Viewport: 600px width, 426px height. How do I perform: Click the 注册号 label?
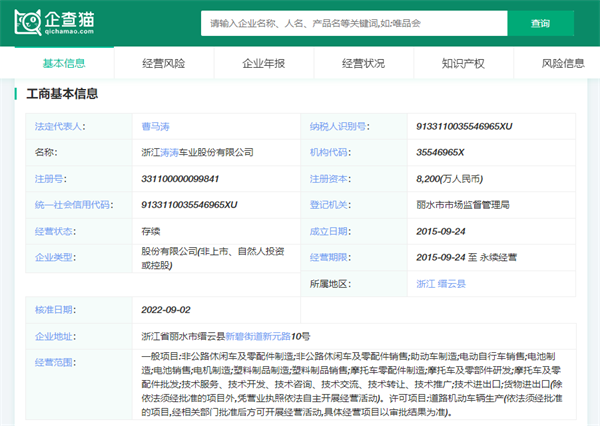tap(51, 179)
